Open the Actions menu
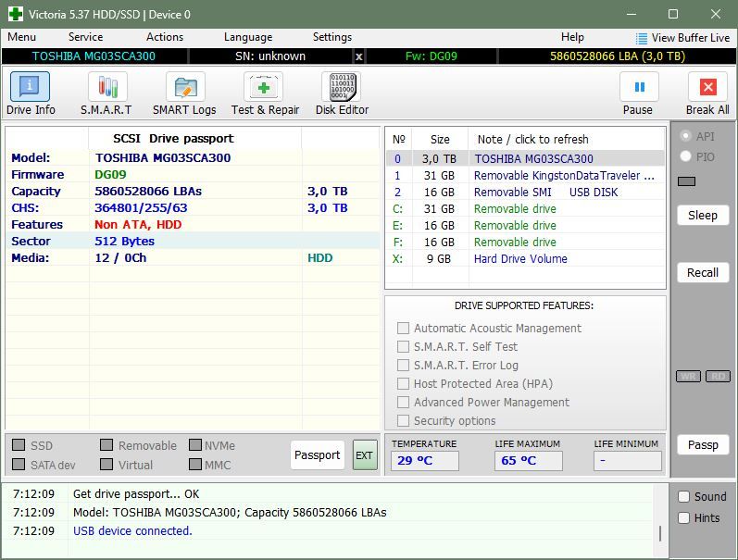 coord(164,37)
